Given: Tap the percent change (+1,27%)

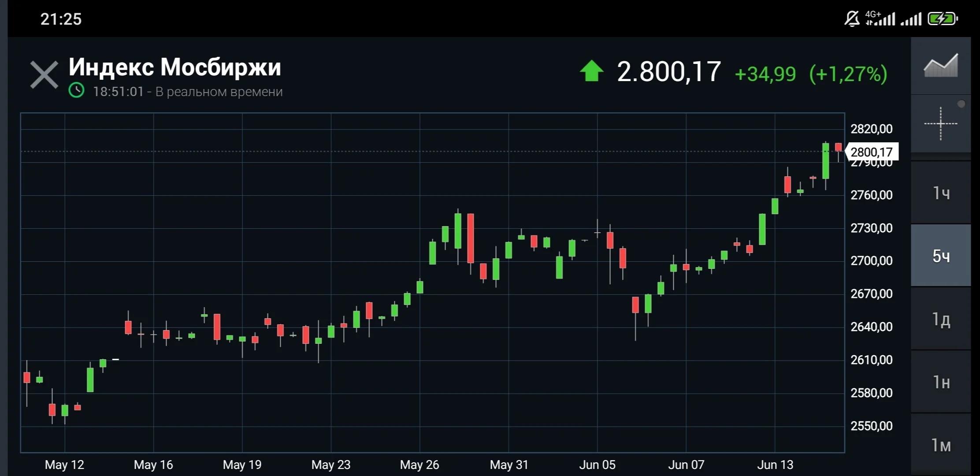Looking at the screenshot, I should point(848,74).
